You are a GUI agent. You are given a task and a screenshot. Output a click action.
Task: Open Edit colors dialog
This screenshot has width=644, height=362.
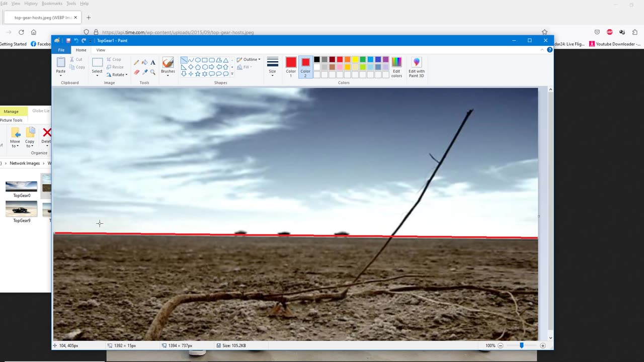point(396,67)
